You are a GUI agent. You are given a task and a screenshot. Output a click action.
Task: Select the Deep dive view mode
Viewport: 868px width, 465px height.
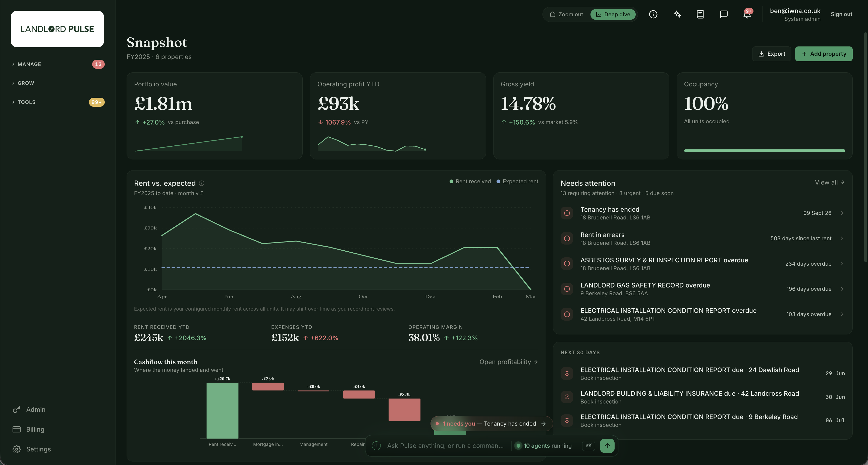(613, 14)
